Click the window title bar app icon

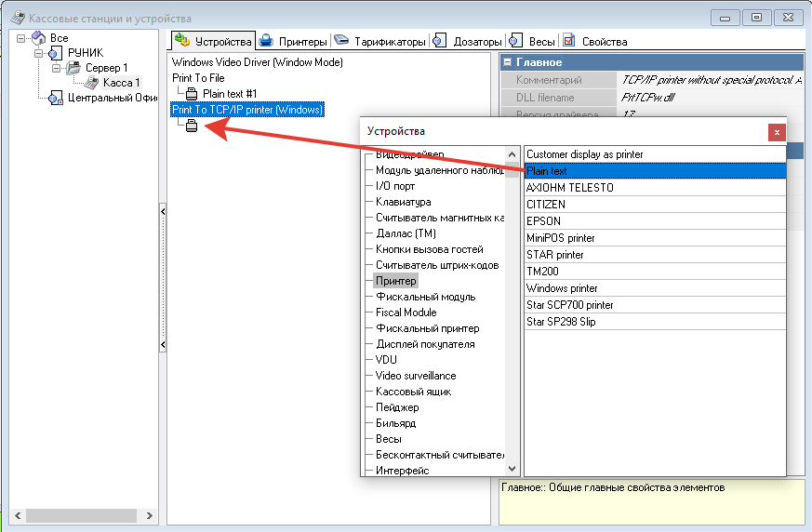point(16,18)
